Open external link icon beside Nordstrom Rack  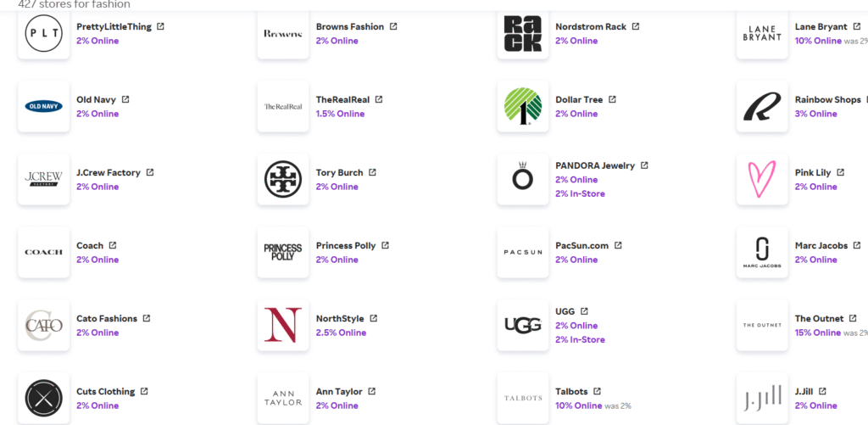click(x=636, y=26)
